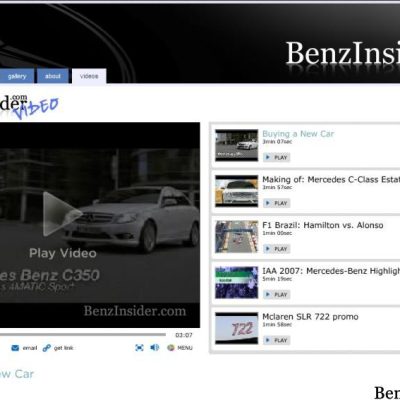Click the fullscreen icon under the video
Image resolution: width=400 pixels, height=400 pixels.
(x=139, y=348)
